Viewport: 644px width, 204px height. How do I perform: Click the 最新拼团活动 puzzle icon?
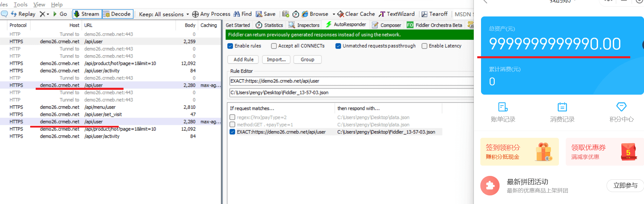click(490, 185)
